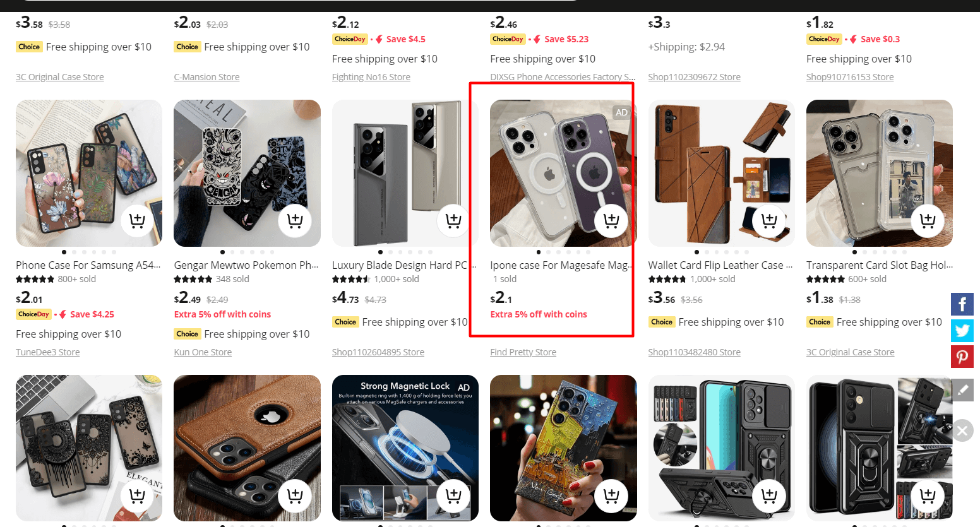Add the Gengar Mewtwo Pokemon case to cart
The image size is (980, 527).
pos(295,220)
